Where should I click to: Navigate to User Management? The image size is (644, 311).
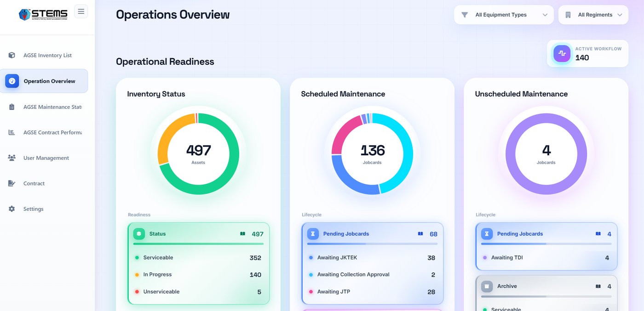coord(44,158)
